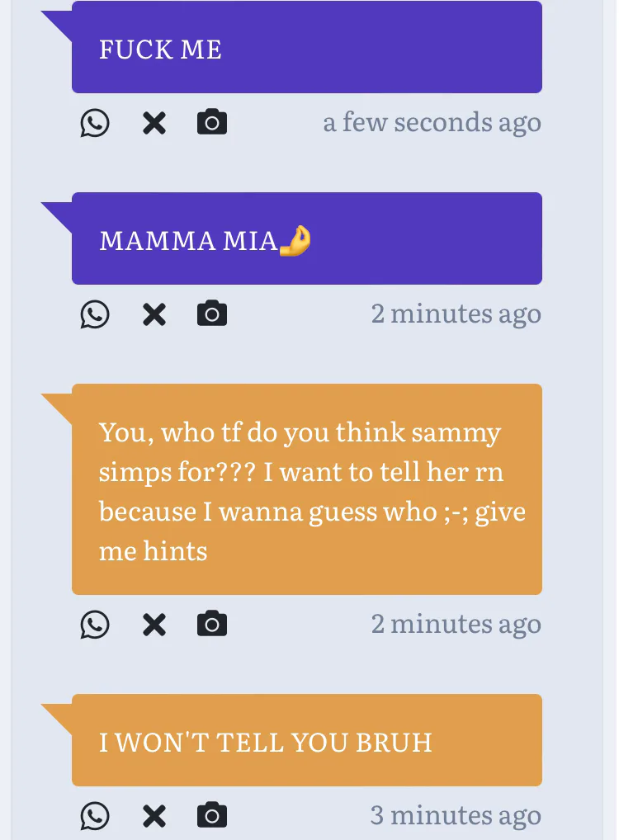The height and width of the screenshot is (840, 619).
Task: Click X icon under top purple message
Action: pos(154,124)
